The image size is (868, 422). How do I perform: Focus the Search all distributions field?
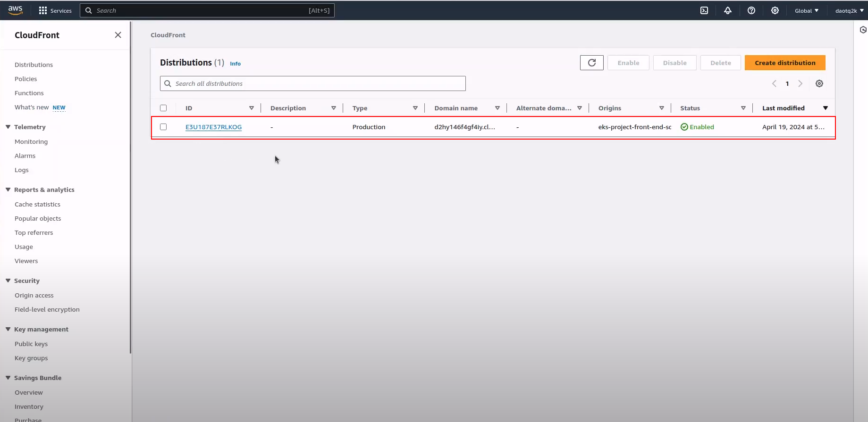pyautogui.click(x=312, y=83)
